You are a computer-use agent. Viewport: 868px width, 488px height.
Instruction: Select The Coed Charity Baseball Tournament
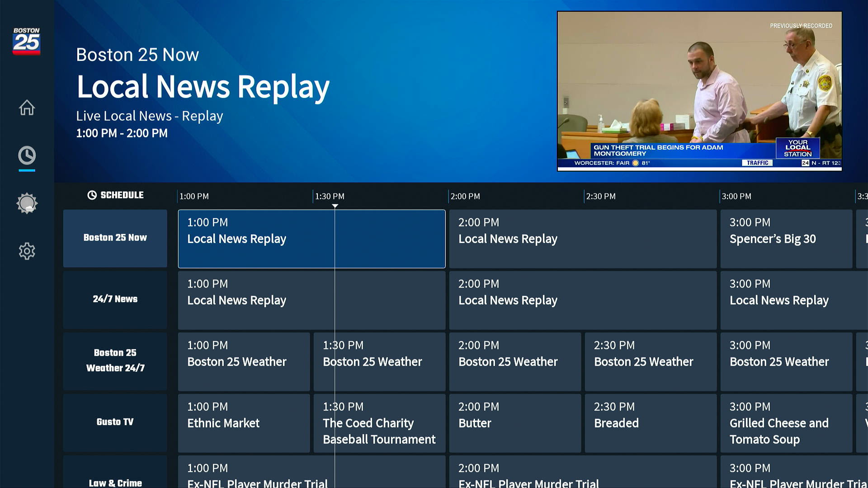pyautogui.click(x=379, y=423)
